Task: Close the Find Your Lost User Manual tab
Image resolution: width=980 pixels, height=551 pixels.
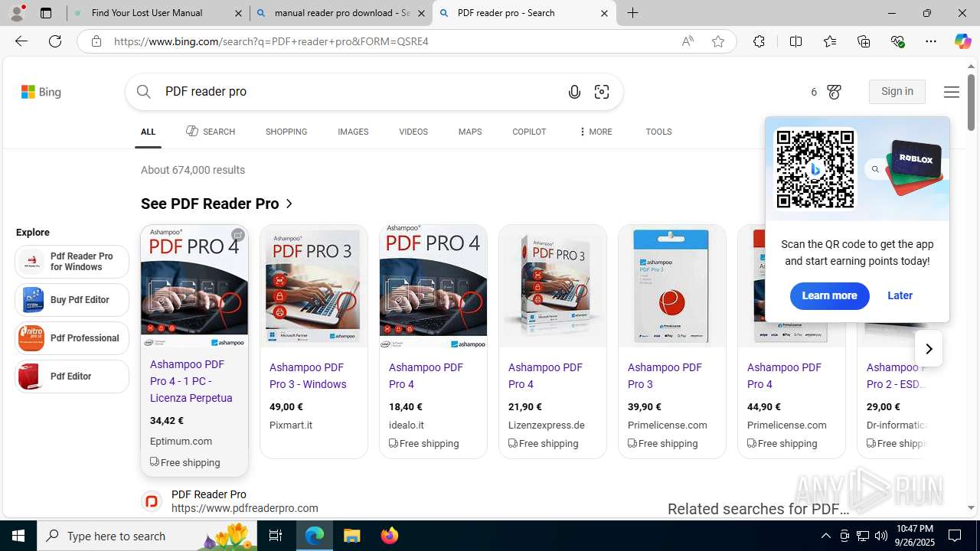Action: point(238,13)
